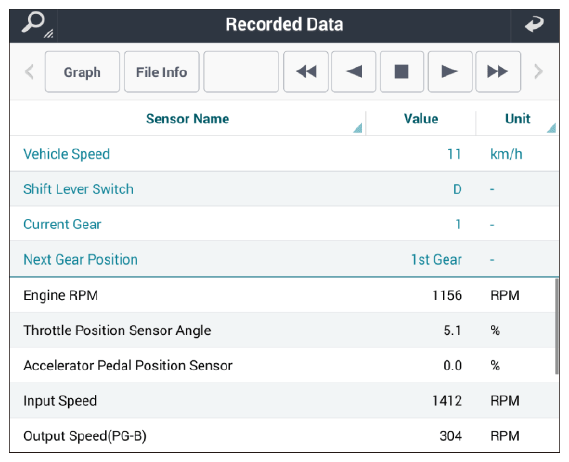This screenshot has height=462, width=569.
Task: Select the Engine RPM row
Action: pyautogui.click(x=283, y=295)
